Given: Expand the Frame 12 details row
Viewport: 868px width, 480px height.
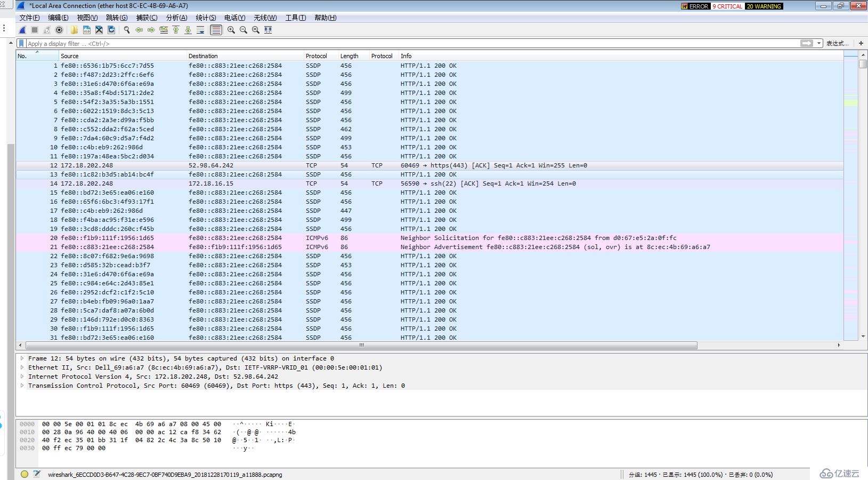Looking at the screenshot, I should 22,358.
